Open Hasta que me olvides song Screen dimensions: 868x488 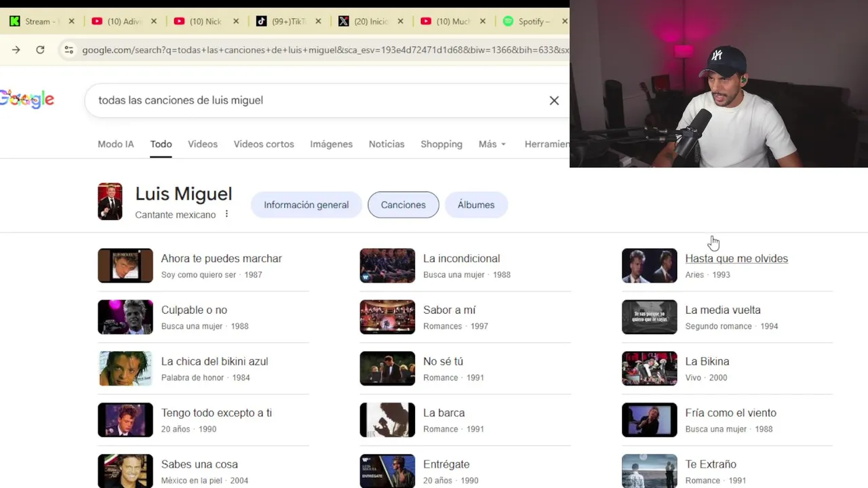point(736,258)
